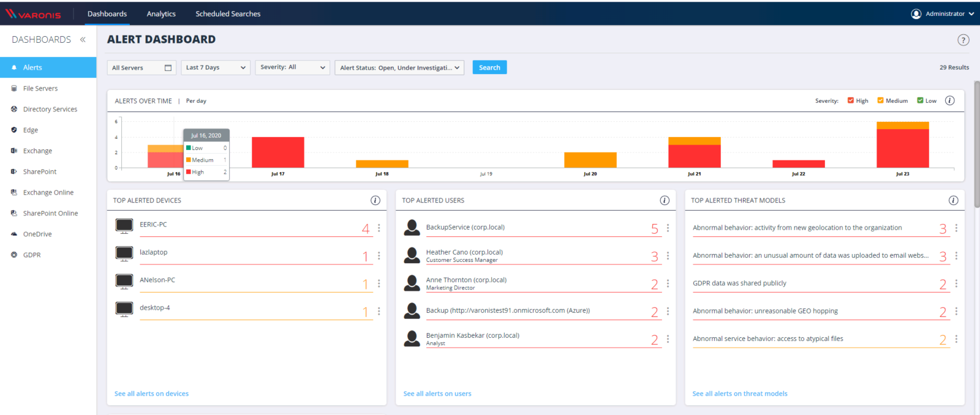Screen dimensions: 980x415
Task: Toggle the Medium severity checkbox
Action: point(881,100)
